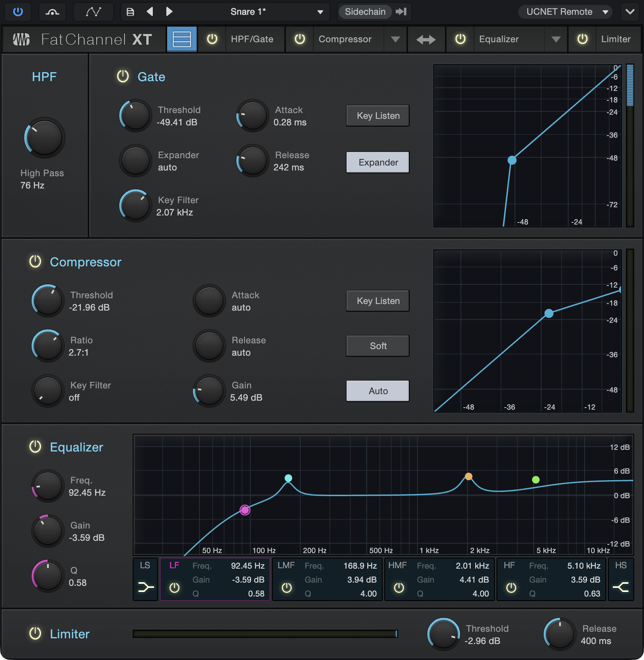644x660 pixels.
Task: Click the PreSonus logo icon
Action: coord(21,39)
